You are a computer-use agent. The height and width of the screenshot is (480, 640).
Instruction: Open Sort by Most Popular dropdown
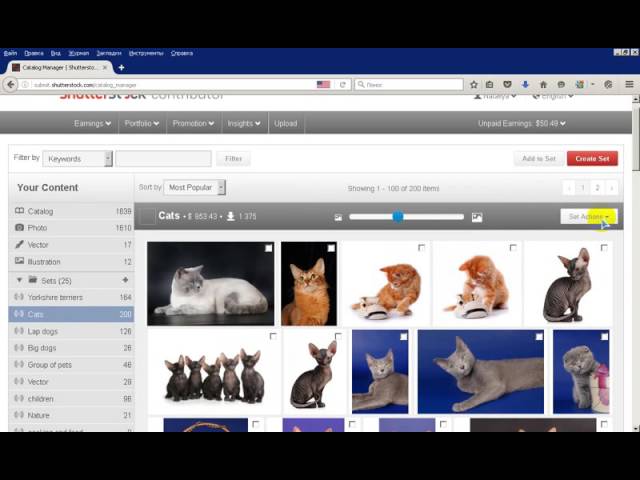195,187
